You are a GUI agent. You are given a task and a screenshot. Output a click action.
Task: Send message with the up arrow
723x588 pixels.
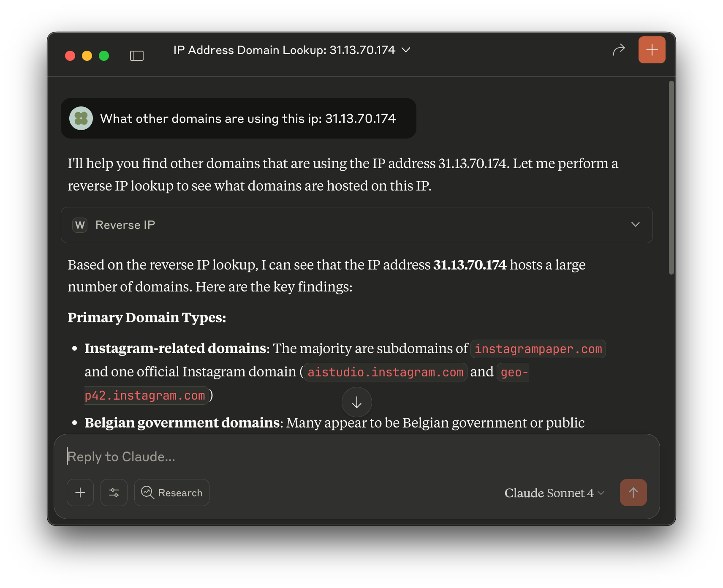(633, 493)
